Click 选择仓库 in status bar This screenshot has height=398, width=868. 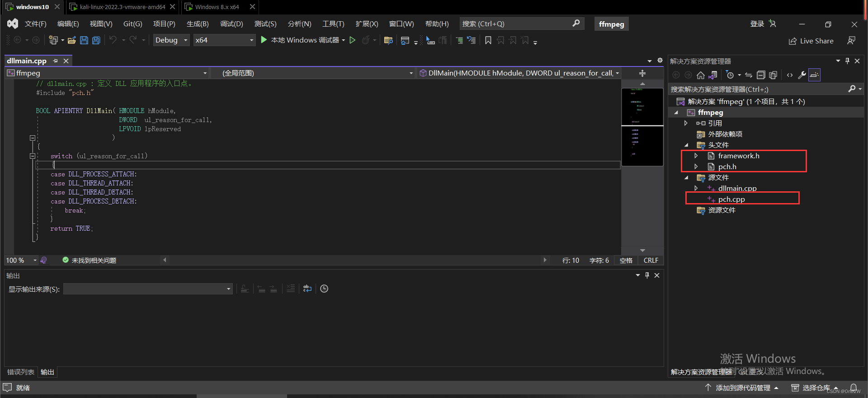[x=816, y=388]
